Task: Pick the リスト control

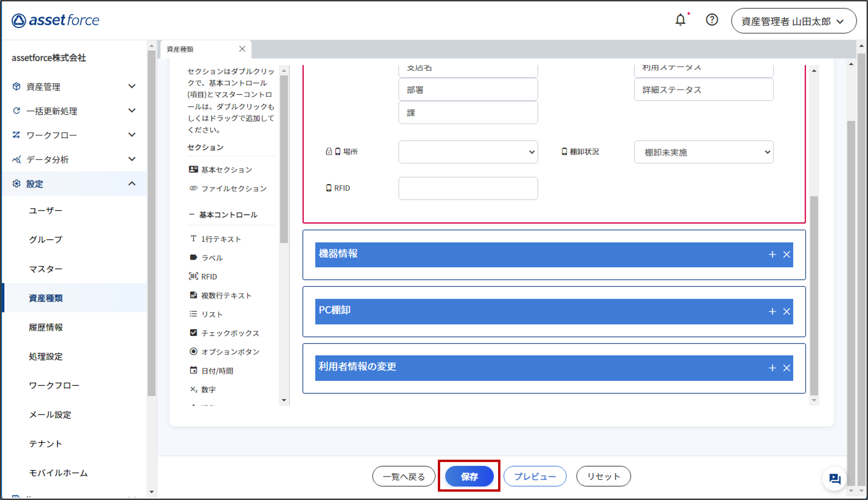Action: click(206, 314)
